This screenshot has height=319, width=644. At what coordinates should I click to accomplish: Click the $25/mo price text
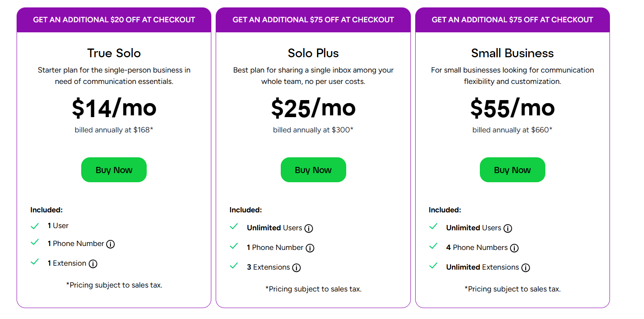coord(313,108)
